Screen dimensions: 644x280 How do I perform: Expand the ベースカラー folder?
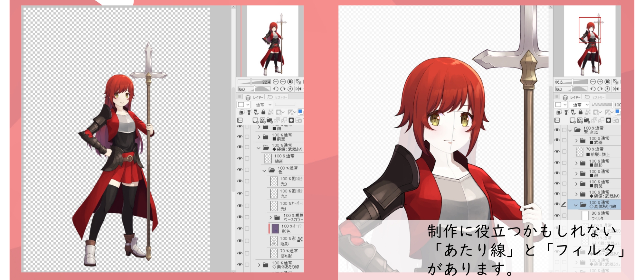[x=270, y=218]
